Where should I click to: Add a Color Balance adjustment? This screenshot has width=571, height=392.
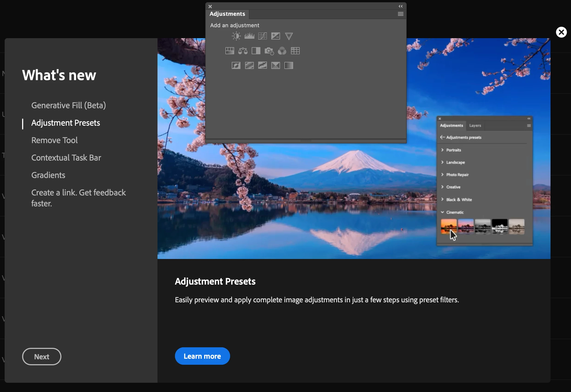[243, 51]
